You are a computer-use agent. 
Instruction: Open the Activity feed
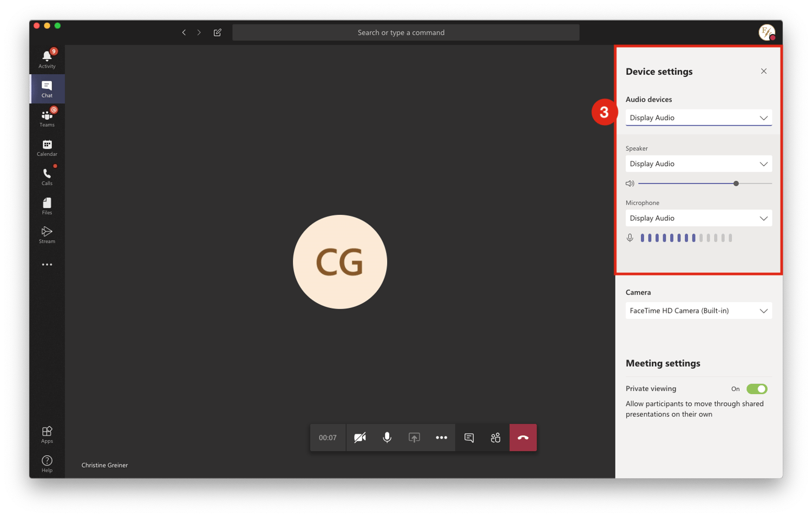(x=47, y=58)
